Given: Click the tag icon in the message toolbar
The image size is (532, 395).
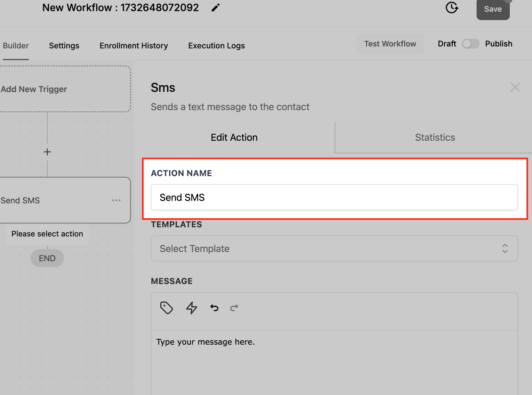Looking at the screenshot, I should 167,308.
